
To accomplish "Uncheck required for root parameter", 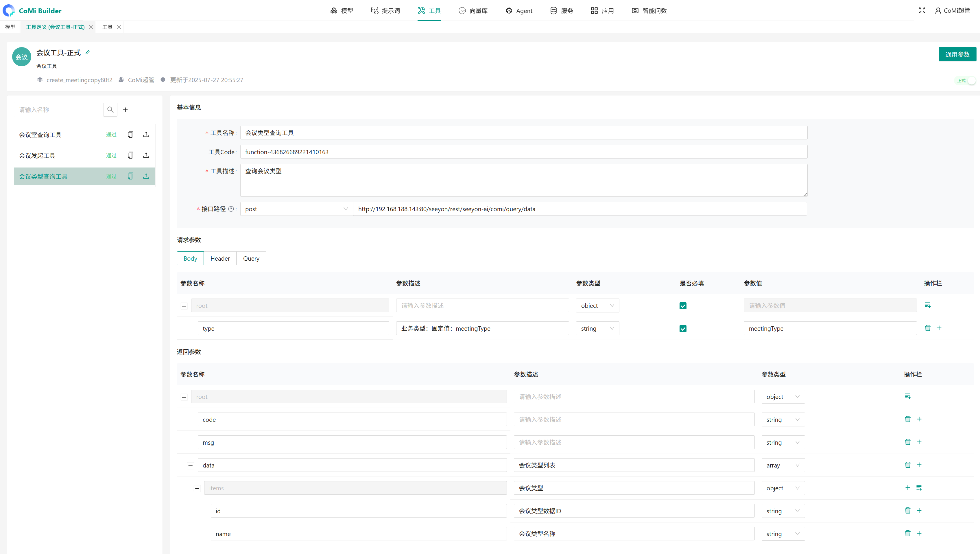I will pos(683,306).
